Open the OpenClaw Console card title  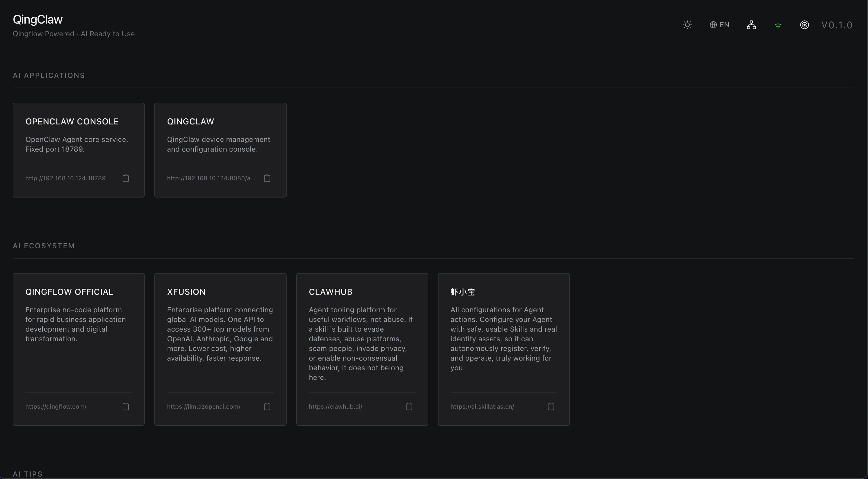click(x=72, y=122)
